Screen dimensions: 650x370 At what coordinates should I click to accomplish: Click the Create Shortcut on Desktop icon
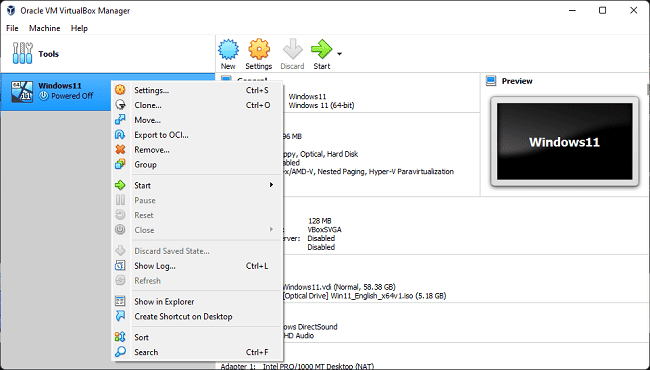(120, 316)
